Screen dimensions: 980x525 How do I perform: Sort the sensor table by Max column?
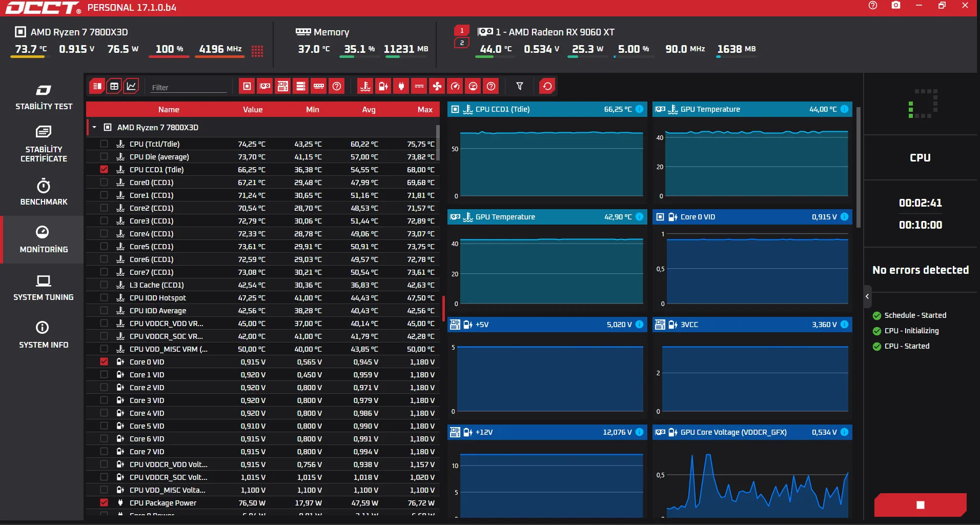click(x=425, y=110)
